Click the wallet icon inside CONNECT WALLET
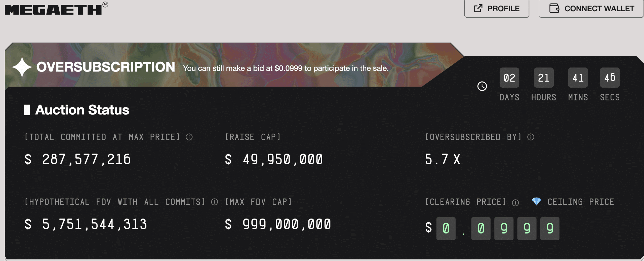Image resolution: width=644 pixels, height=261 pixels. click(x=553, y=8)
